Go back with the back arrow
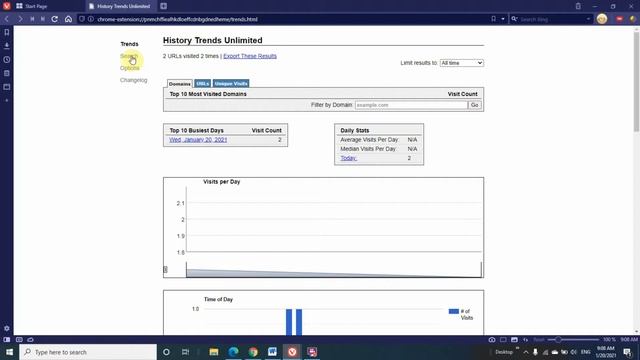The width and height of the screenshot is (640, 360). pos(7,19)
